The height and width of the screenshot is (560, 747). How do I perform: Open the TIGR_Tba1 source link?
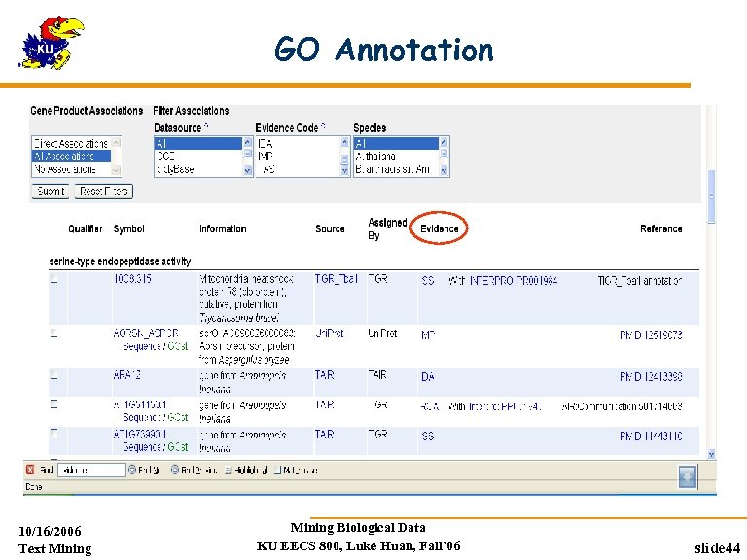(x=336, y=279)
